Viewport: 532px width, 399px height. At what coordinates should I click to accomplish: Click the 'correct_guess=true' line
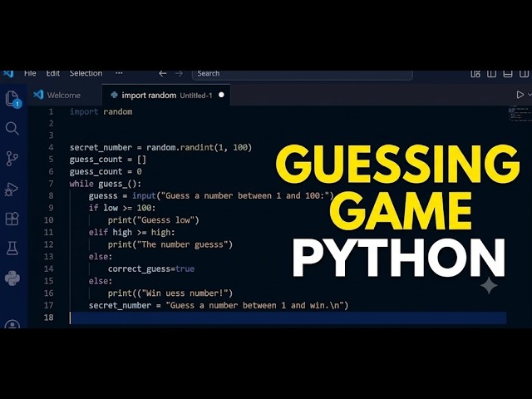(x=151, y=269)
